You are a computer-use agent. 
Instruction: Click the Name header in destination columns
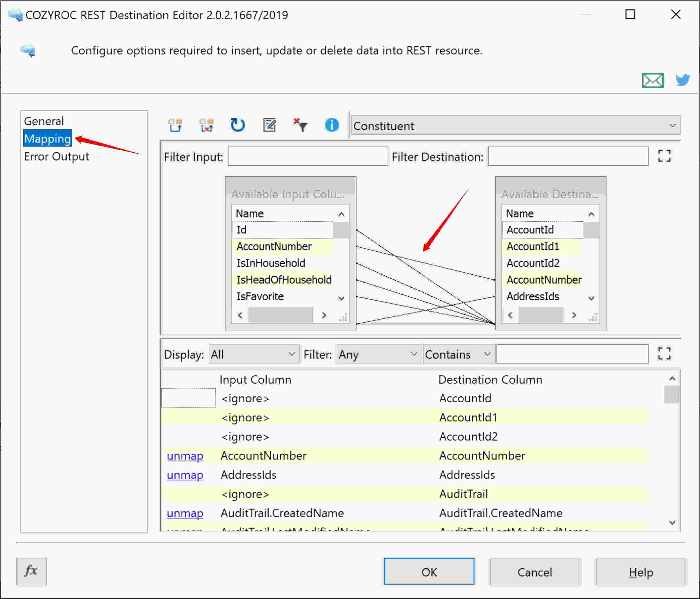tap(520, 213)
